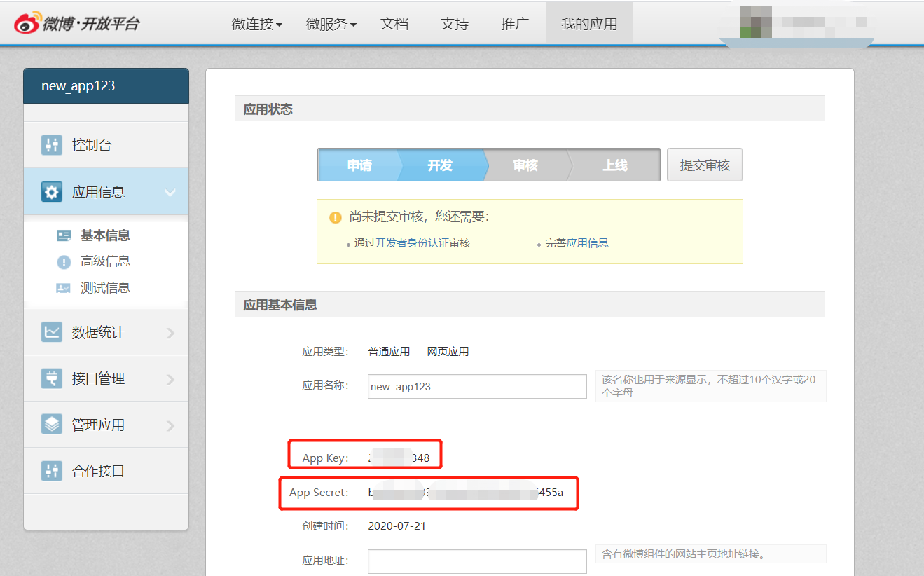Image resolution: width=924 pixels, height=576 pixels.
Task: Click the 审核 status step
Action: click(x=525, y=165)
